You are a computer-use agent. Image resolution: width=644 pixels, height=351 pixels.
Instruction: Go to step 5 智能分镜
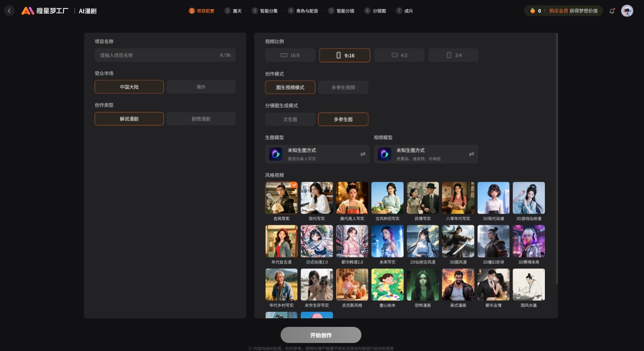pyautogui.click(x=341, y=11)
